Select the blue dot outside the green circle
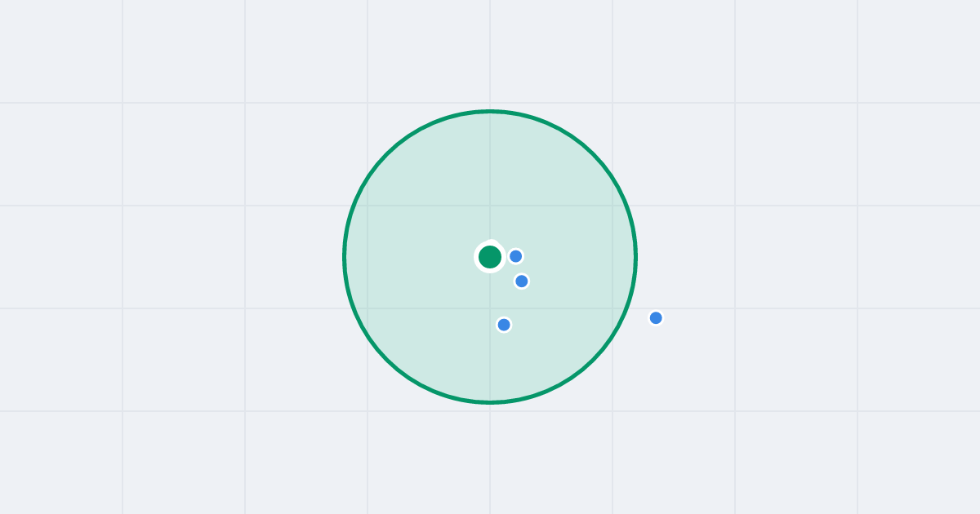Image resolution: width=980 pixels, height=514 pixels. (656, 318)
